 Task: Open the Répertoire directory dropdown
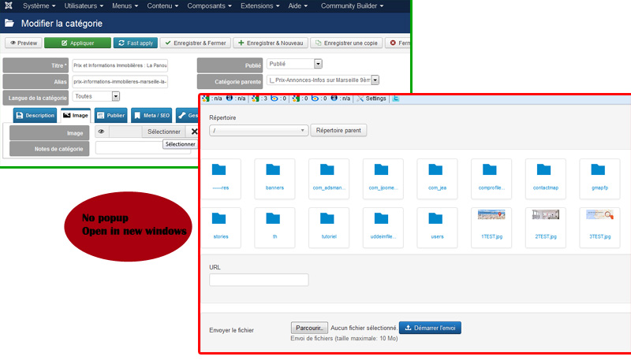pos(259,130)
